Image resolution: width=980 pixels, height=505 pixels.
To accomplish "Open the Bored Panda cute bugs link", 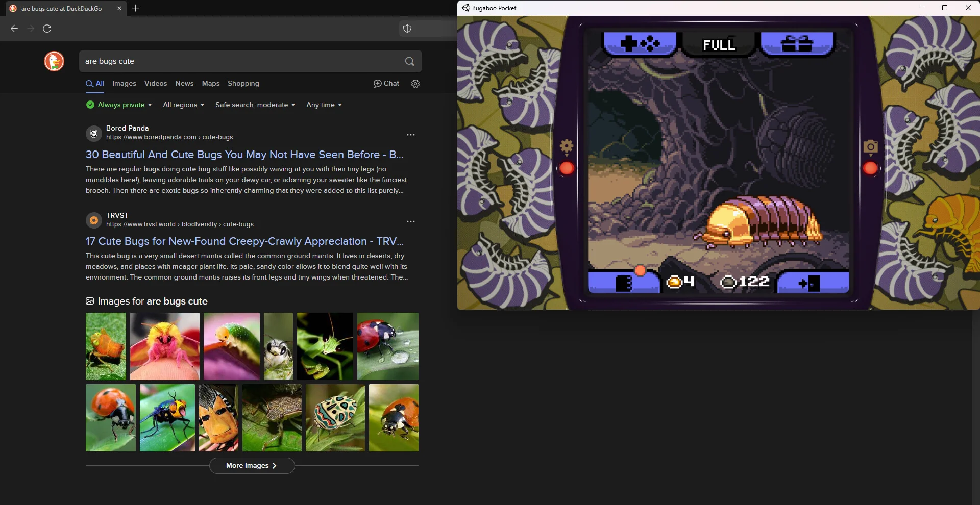I will pyautogui.click(x=244, y=155).
